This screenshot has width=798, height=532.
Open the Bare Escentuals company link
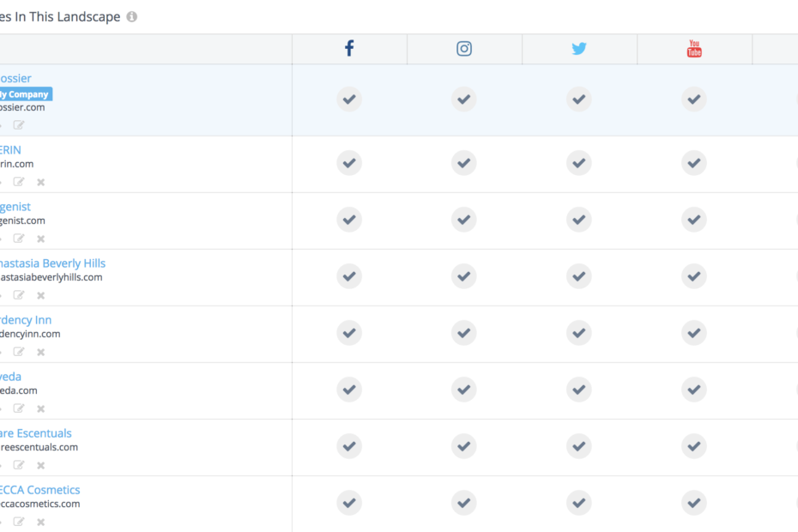click(x=36, y=433)
